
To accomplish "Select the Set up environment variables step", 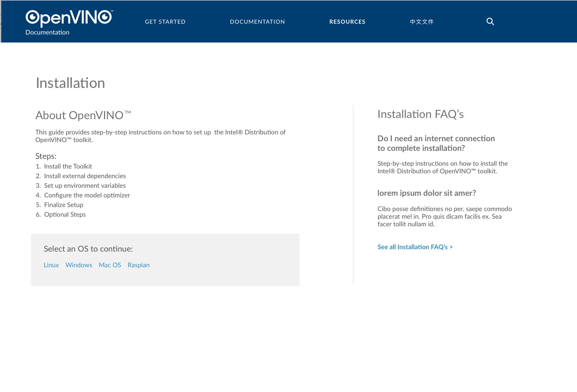I will (85, 186).
